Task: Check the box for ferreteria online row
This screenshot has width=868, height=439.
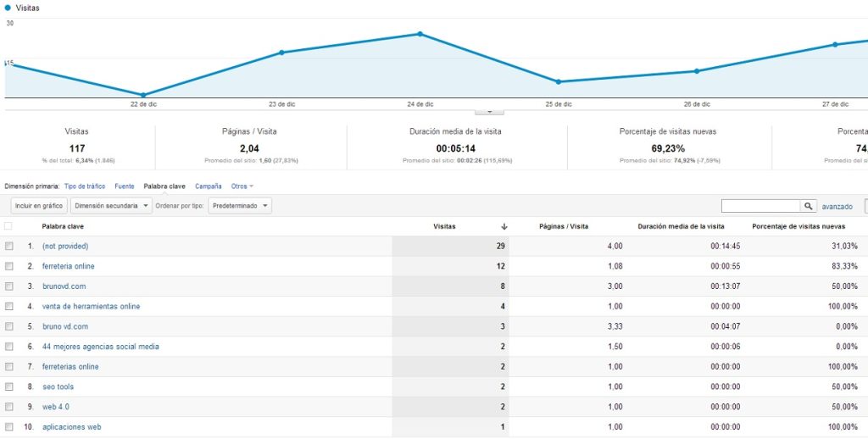Action: (x=8, y=266)
